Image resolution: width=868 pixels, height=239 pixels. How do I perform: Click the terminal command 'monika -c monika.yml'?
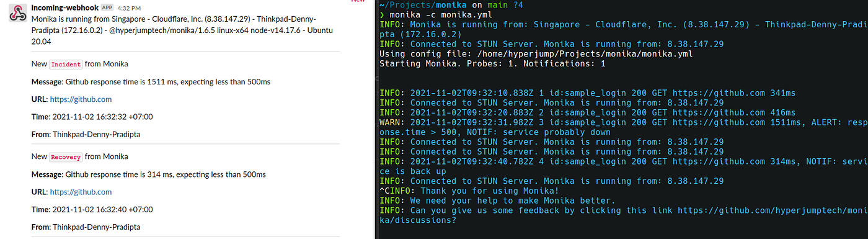click(441, 14)
